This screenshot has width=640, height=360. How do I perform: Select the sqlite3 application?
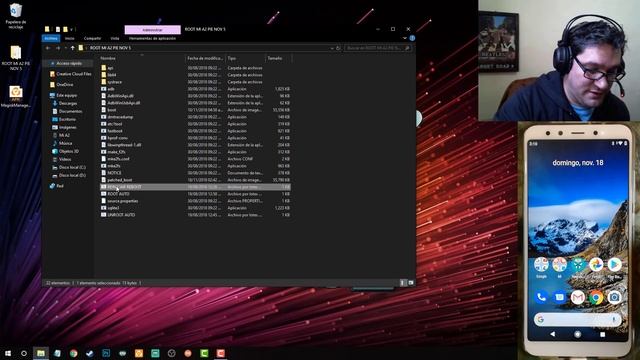pos(196,208)
